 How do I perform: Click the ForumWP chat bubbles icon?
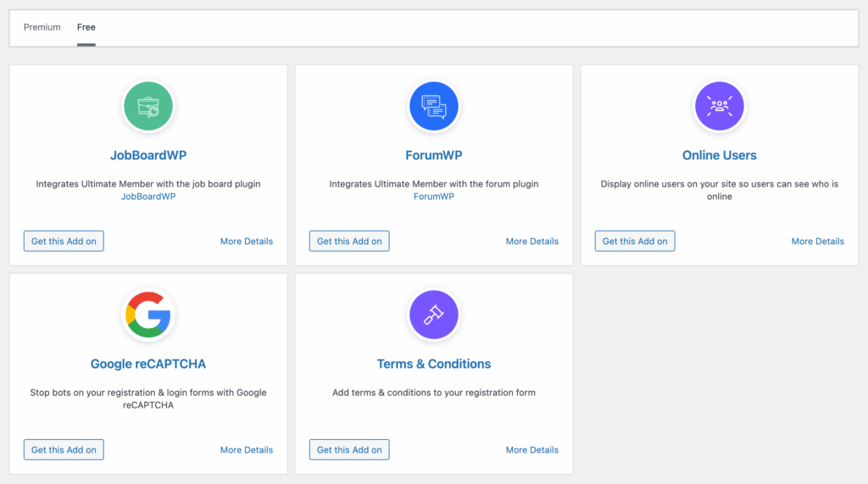[x=433, y=106]
